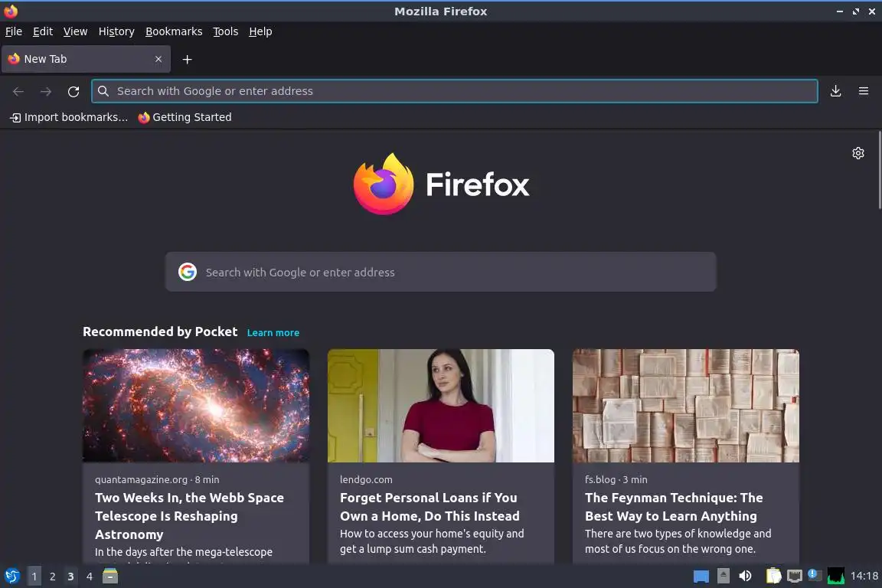882x588 pixels.
Task: Open the Feynman Technique book pages thumbnail
Action: tap(686, 406)
